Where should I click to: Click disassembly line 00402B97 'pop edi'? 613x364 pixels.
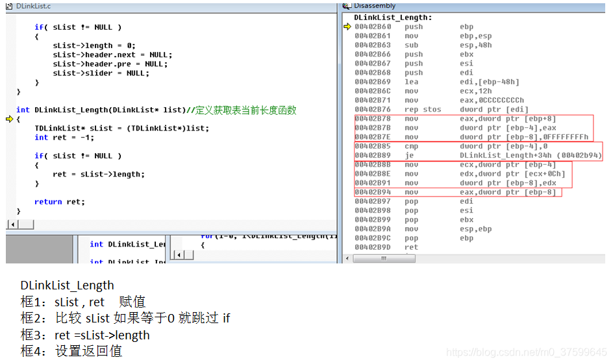coord(414,202)
